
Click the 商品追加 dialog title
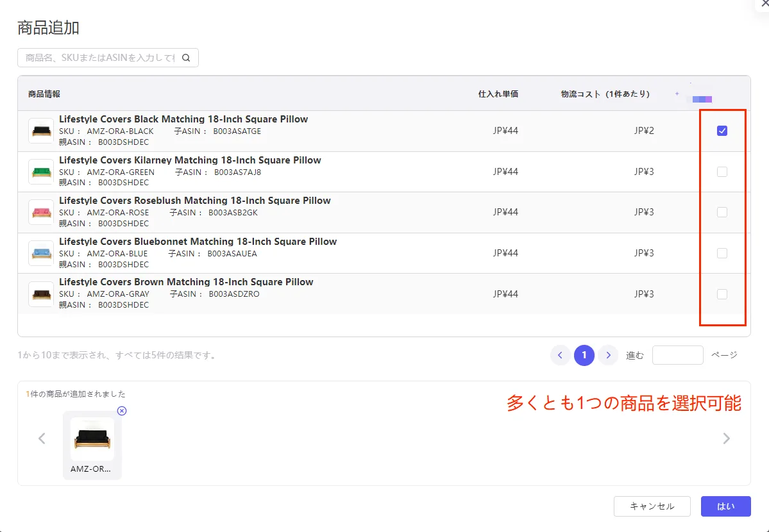click(48, 28)
